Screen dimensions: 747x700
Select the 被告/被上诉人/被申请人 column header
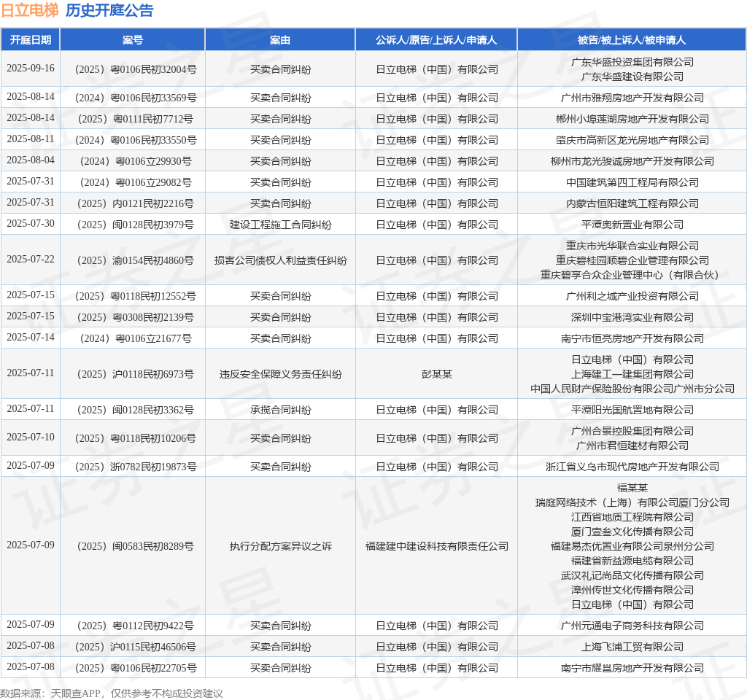(632, 40)
